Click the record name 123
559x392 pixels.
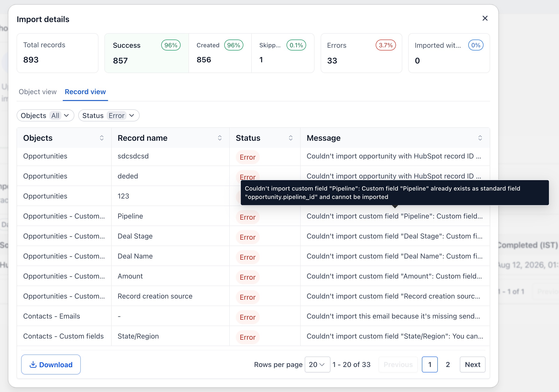[123, 196]
